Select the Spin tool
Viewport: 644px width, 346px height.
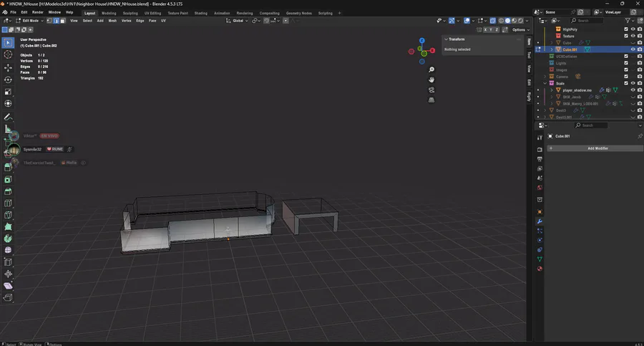(x=8, y=239)
